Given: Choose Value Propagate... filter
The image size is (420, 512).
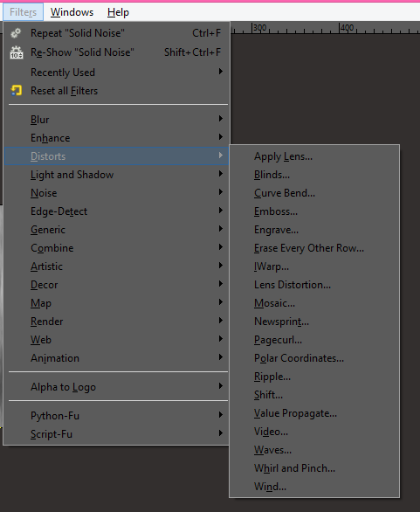Looking at the screenshot, I should pyautogui.click(x=314, y=413).
